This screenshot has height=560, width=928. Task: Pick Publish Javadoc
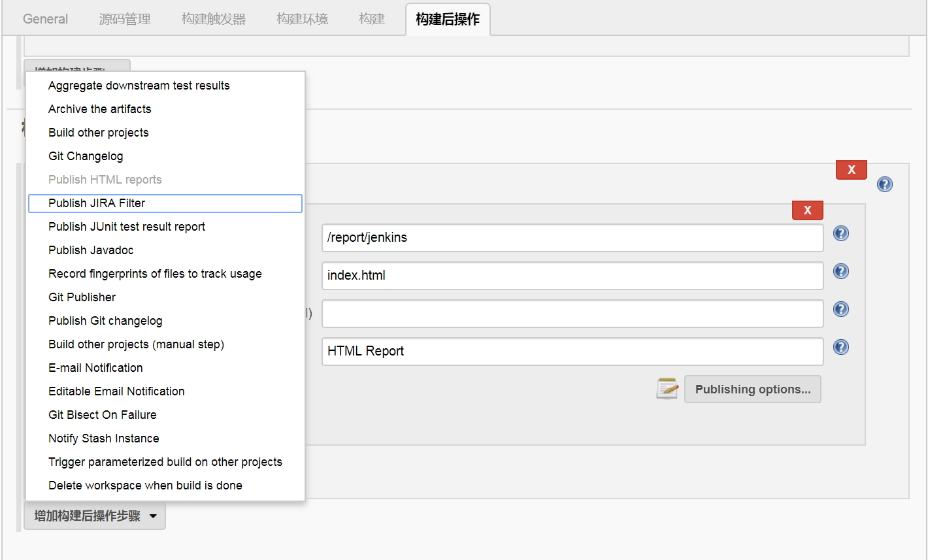(165, 250)
